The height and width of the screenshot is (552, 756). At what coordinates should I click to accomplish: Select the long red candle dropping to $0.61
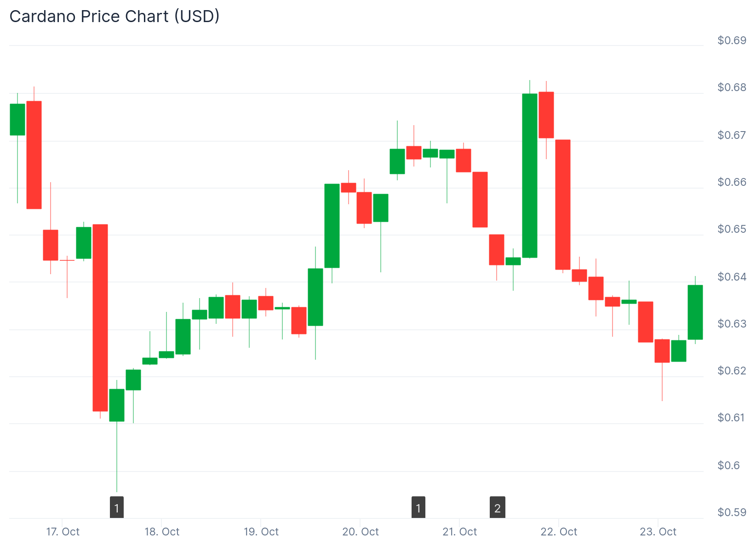point(100,317)
